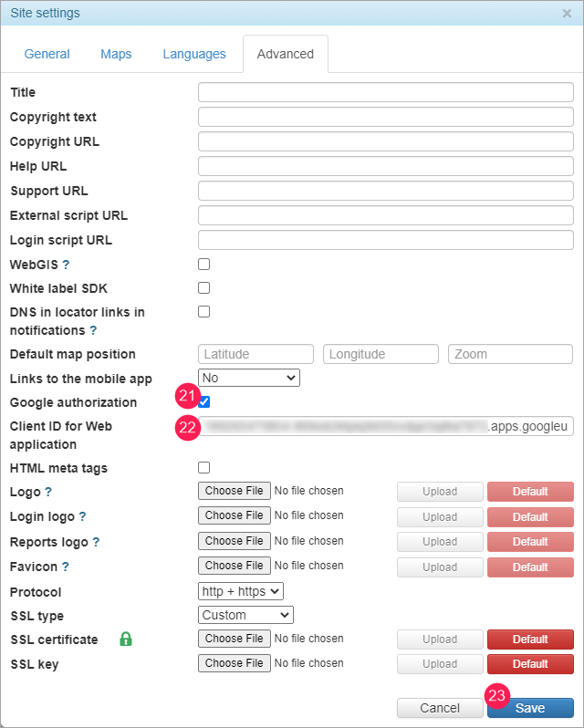This screenshot has width=584, height=728.
Task: Click the Reports logo help icon
Action: coord(96,542)
